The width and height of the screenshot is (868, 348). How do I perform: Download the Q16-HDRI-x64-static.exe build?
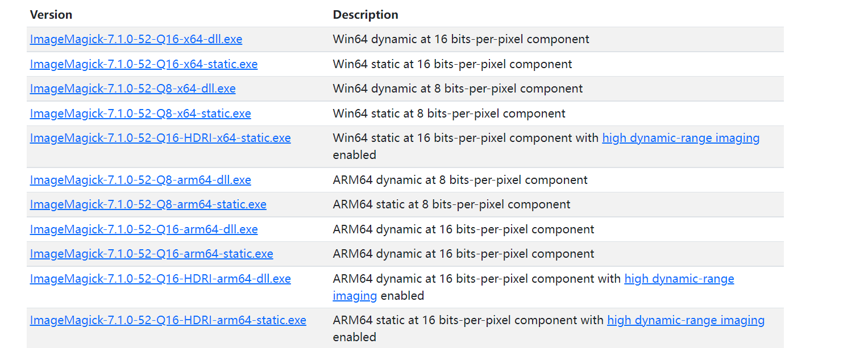tap(160, 138)
